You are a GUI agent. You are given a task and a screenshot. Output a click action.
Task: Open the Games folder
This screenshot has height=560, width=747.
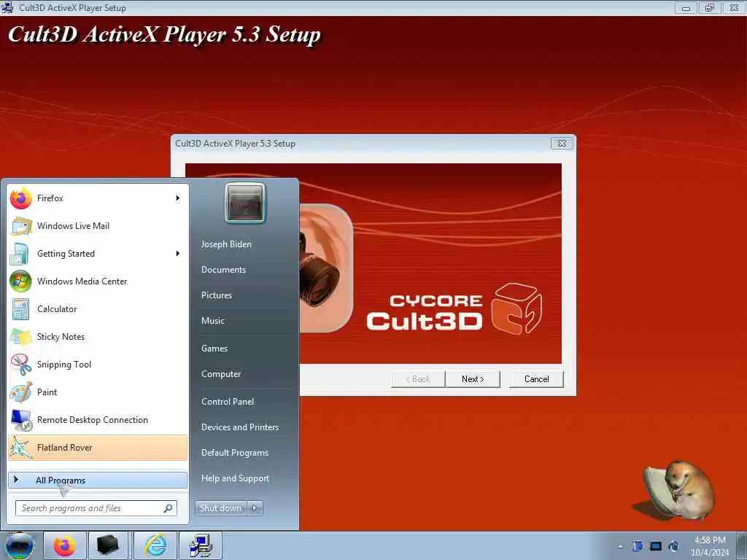click(x=214, y=348)
